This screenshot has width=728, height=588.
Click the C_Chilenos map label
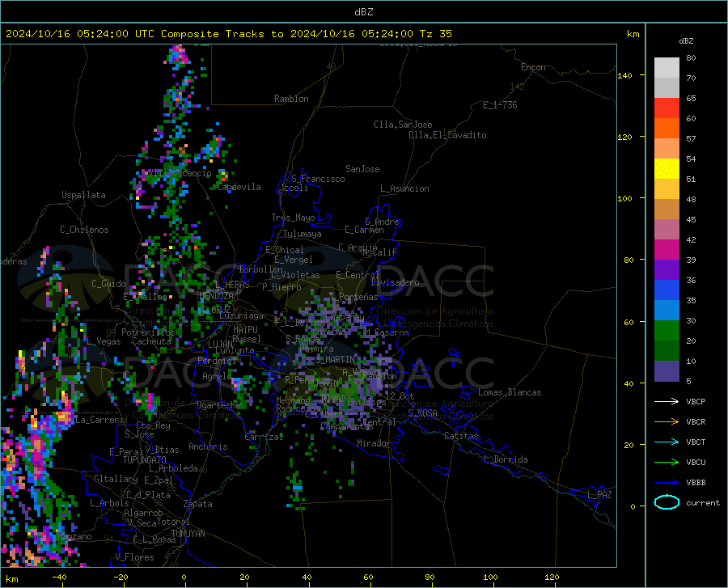coord(84,230)
